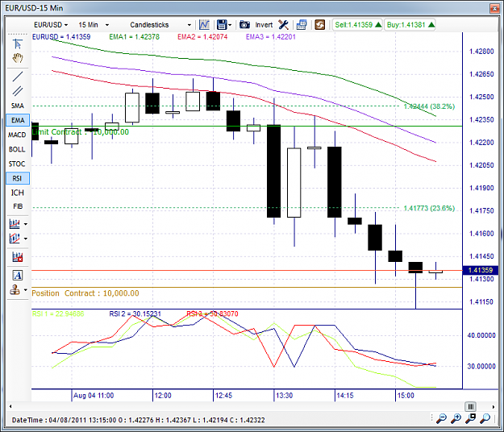
Task: Click the detach chart window icon
Action: point(301,25)
